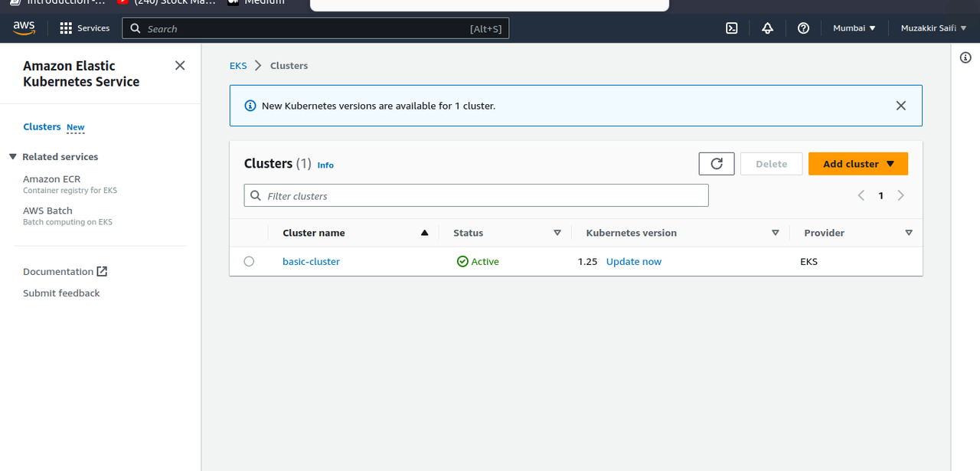Click Update now for version 1.25
Viewport: 980px width, 471px height.
click(x=634, y=261)
